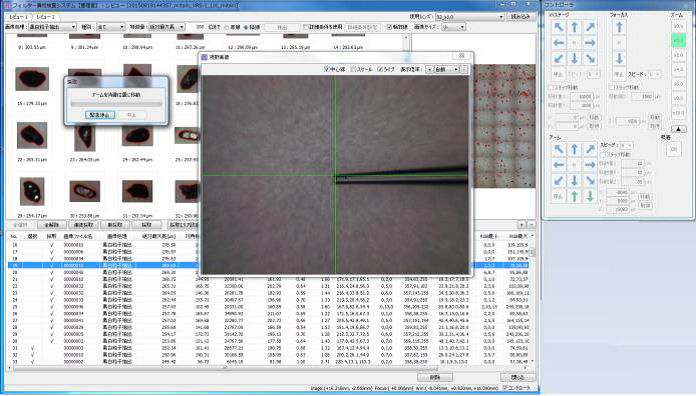Enable step movement for the Arm
696x396 pixels.
pyautogui.click(x=603, y=154)
